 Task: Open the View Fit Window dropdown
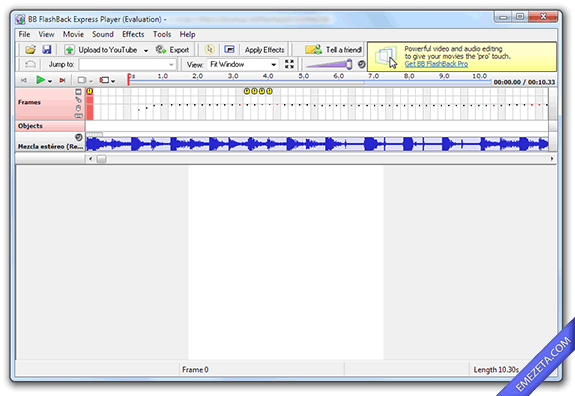coord(242,65)
